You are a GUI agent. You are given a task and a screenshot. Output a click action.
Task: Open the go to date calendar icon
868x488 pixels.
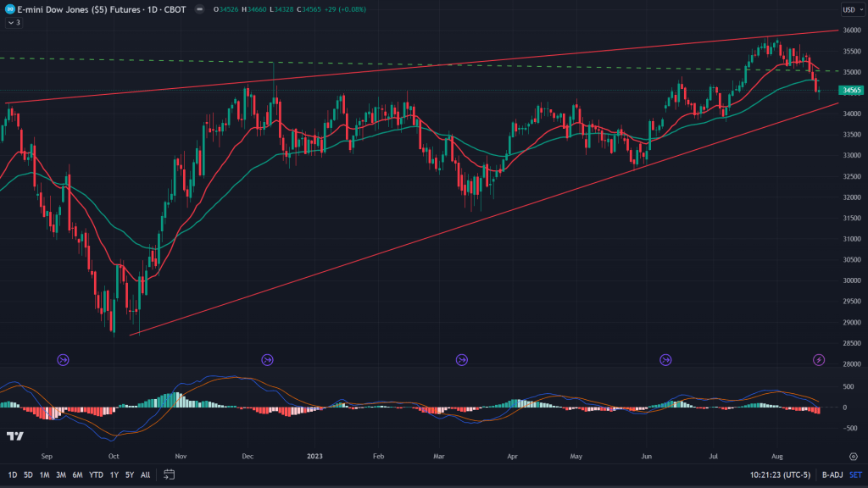pos(170,474)
